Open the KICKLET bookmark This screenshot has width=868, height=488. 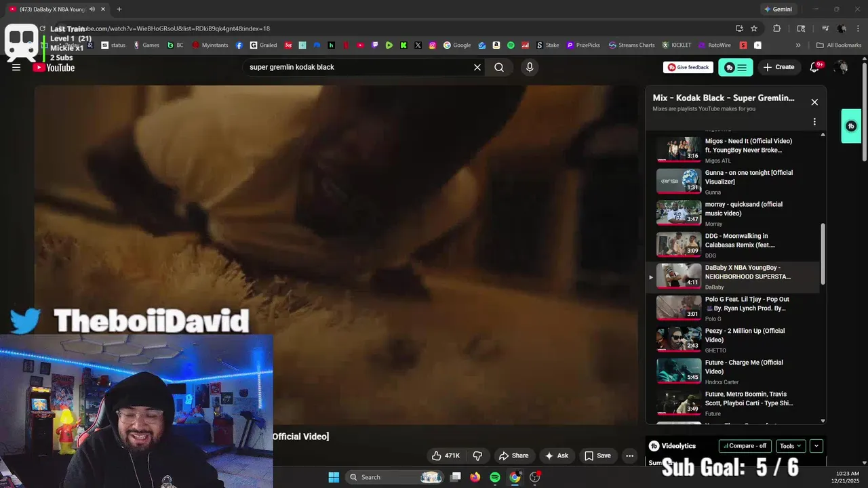tap(676, 45)
